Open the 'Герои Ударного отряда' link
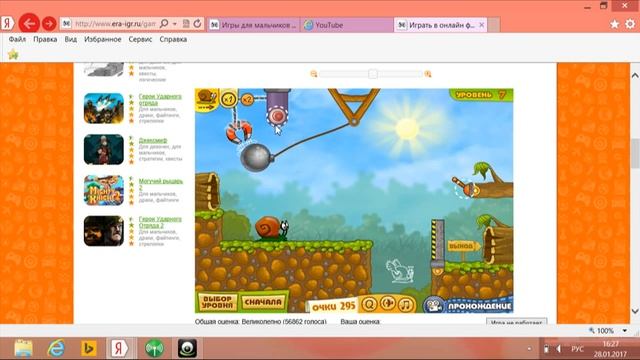This screenshot has height=360, width=640. (160, 100)
